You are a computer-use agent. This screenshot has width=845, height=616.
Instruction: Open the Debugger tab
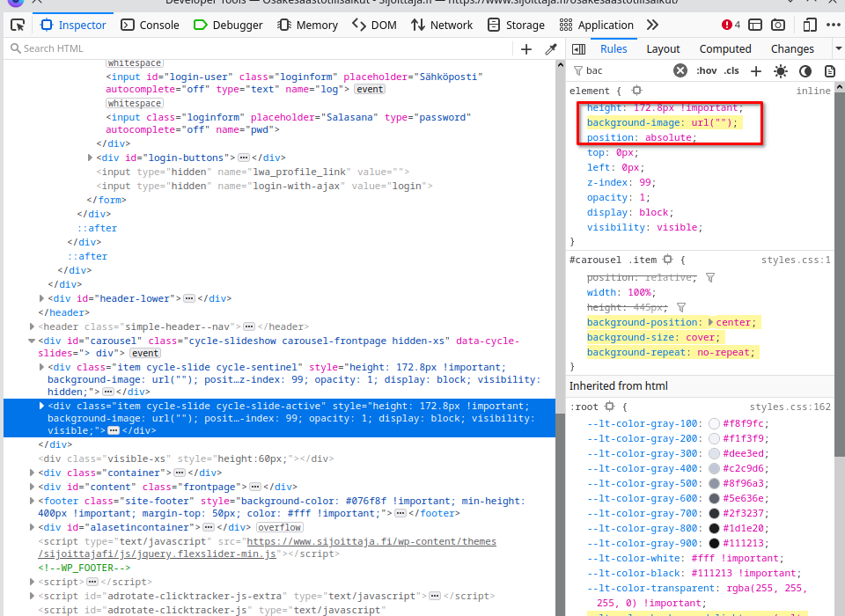click(228, 25)
